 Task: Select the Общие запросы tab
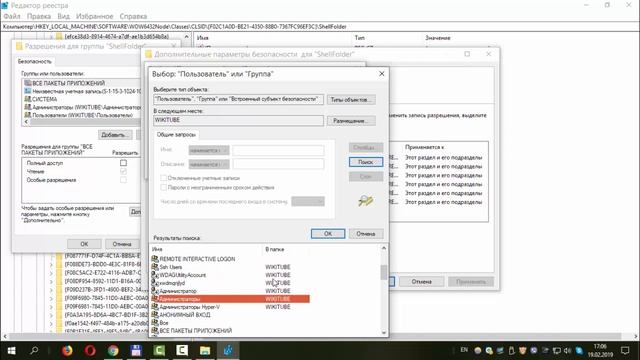click(x=176, y=134)
